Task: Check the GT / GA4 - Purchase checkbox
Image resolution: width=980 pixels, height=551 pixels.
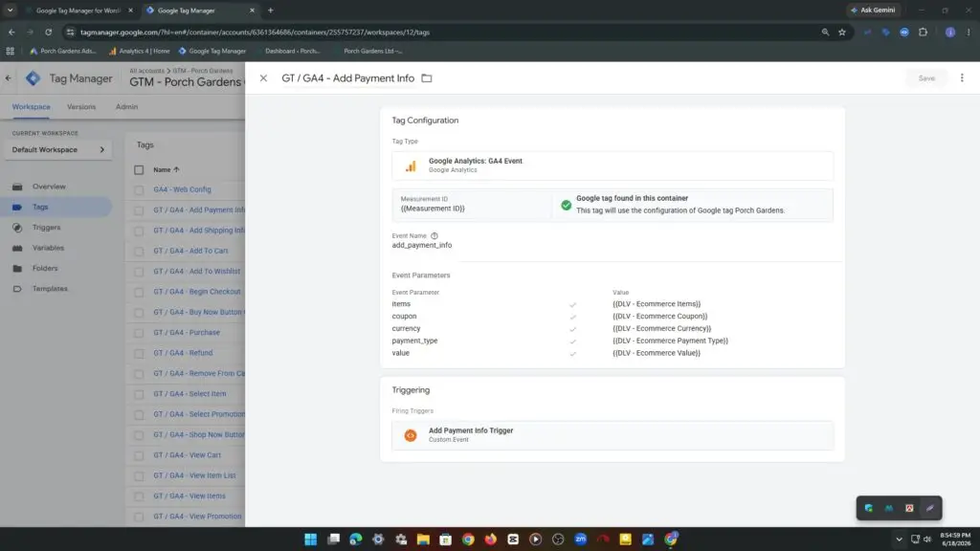Action: 139,333
